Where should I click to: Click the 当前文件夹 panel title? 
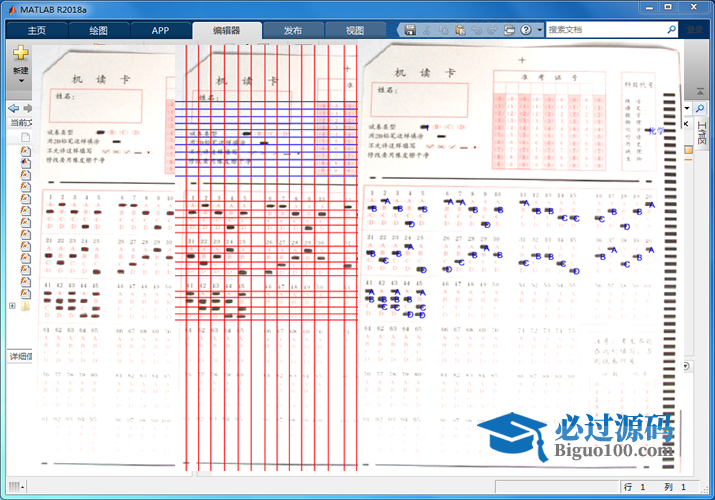pyautogui.click(x=21, y=123)
